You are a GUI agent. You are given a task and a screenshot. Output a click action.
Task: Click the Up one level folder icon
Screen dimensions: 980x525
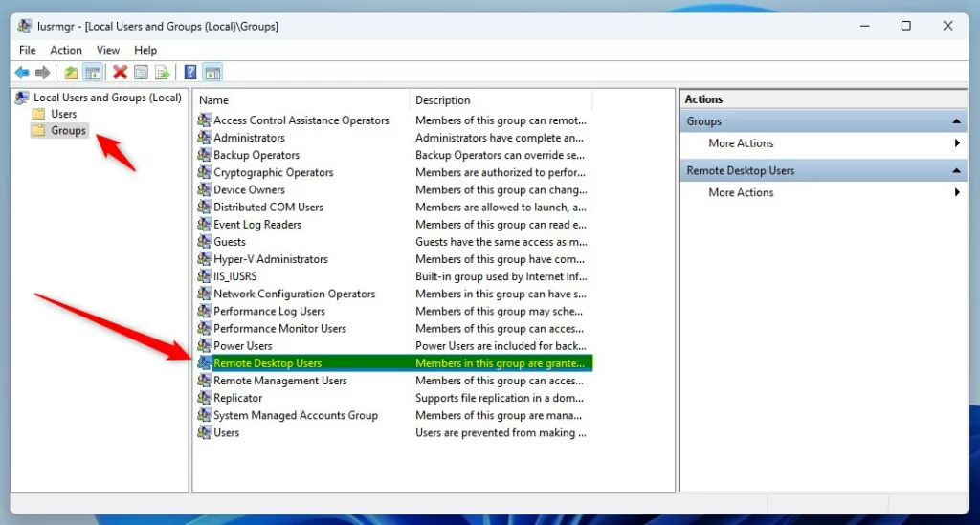pos(71,73)
